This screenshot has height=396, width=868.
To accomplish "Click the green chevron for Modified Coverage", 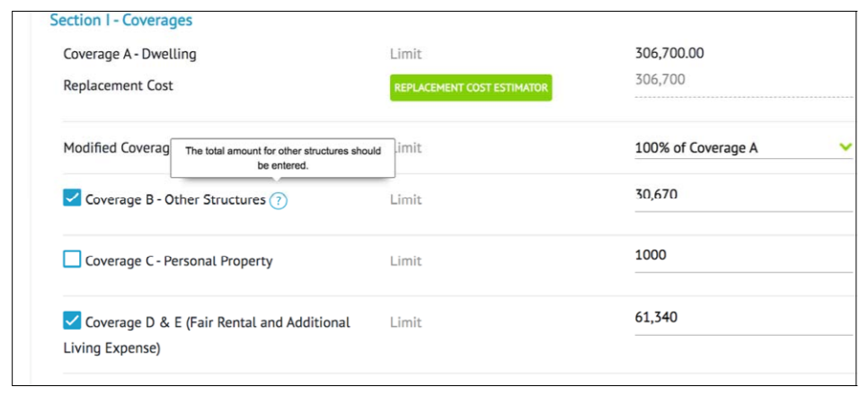I will click(846, 147).
